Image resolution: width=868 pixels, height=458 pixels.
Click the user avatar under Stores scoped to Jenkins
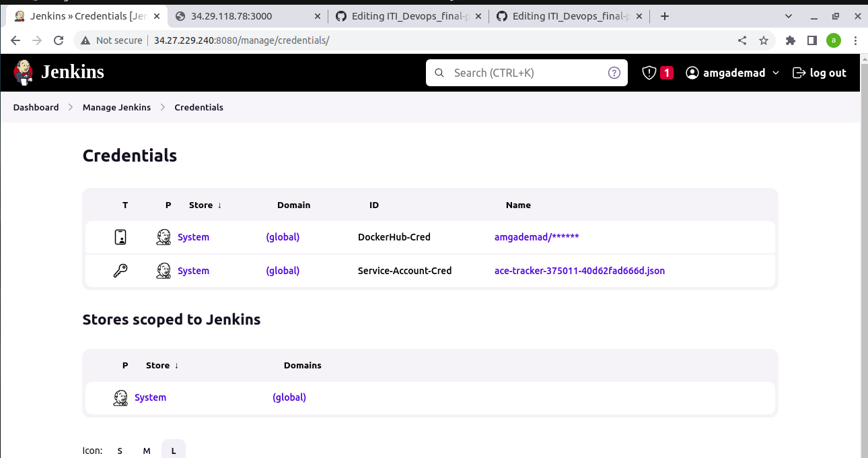(x=120, y=397)
